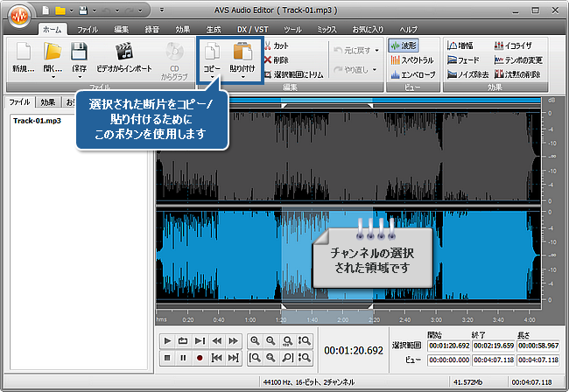This screenshot has width=569, height=392.
Task: Play to end with the play-bar button
Action: pyautogui.click(x=200, y=341)
